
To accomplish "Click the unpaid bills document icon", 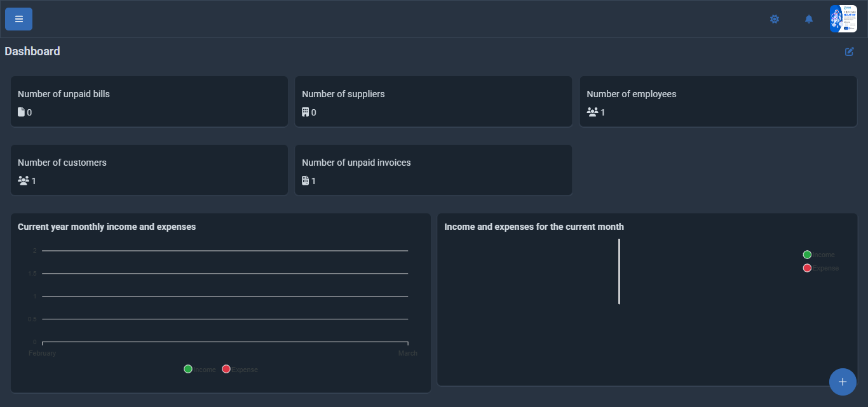I will [21, 112].
